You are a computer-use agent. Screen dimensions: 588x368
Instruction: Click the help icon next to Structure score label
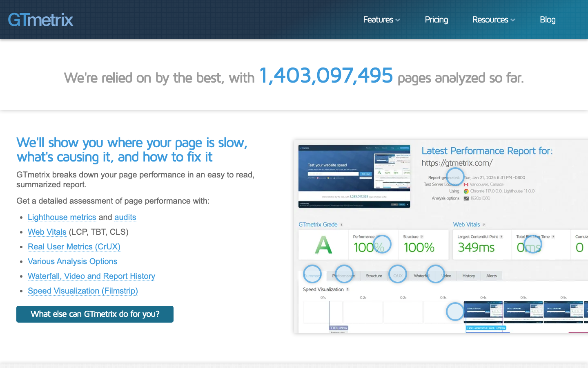point(422,237)
